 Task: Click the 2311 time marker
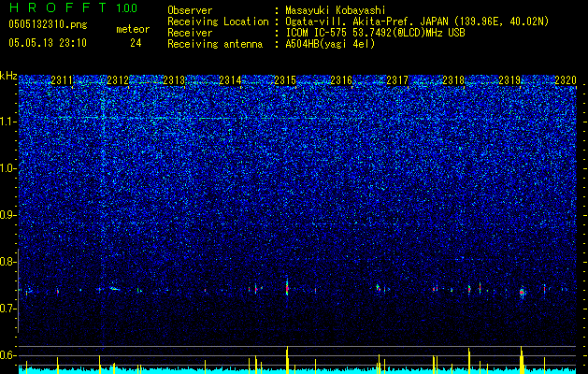point(62,79)
